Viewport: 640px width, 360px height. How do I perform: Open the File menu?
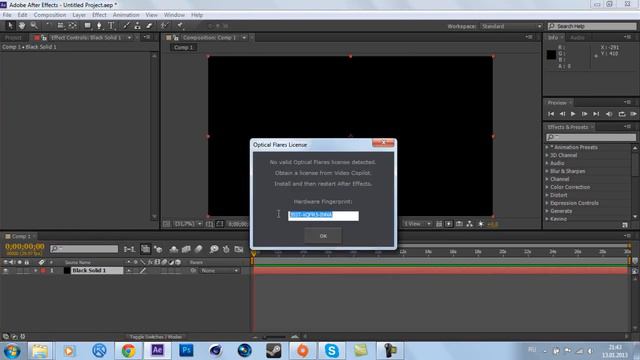tap(7, 15)
